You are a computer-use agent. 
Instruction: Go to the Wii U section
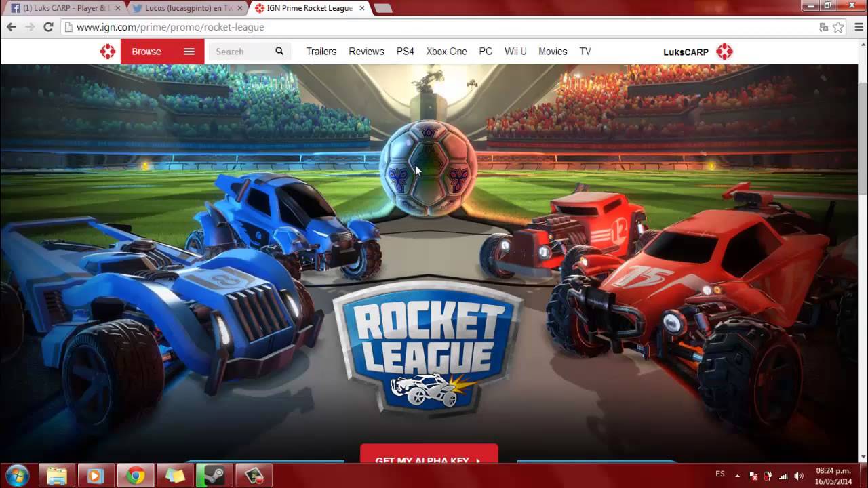pos(515,52)
